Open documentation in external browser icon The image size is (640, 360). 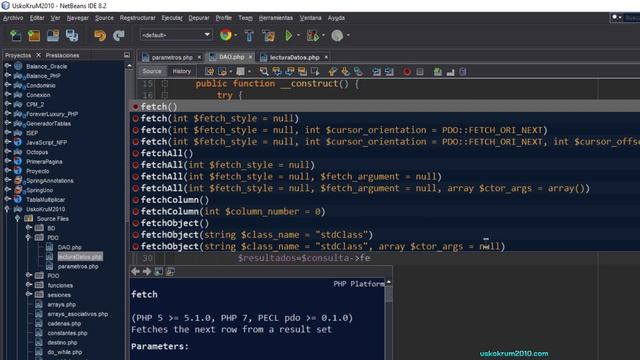click(159, 271)
